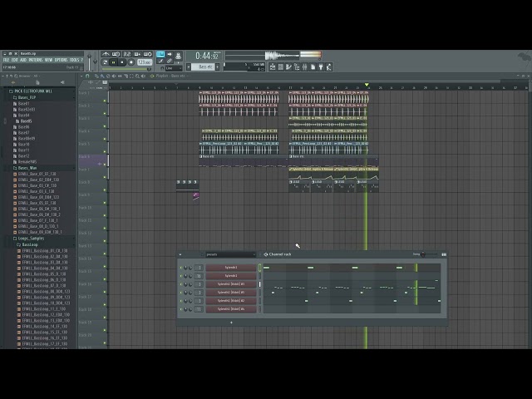Select EFMLL_Base_01_FF_130 sample
This screenshot has height=399, width=532.
tap(35, 174)
